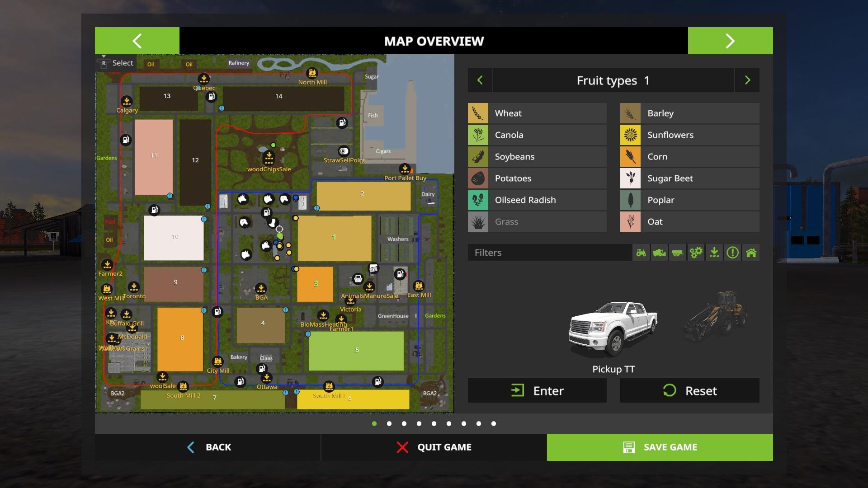This screenshot has height=488, width=868.
Task: Click the exclamation mark filter icon
Action: coord(732,253)
